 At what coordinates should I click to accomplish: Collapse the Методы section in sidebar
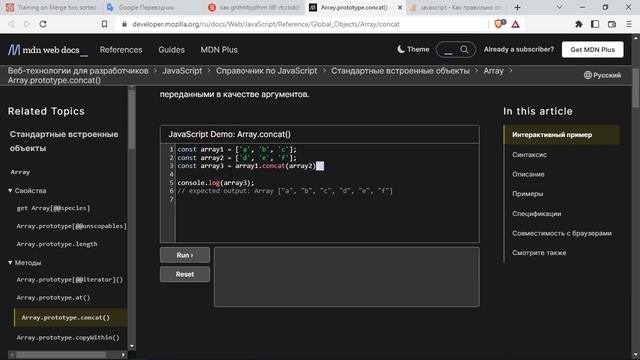[x=24, y=262]
